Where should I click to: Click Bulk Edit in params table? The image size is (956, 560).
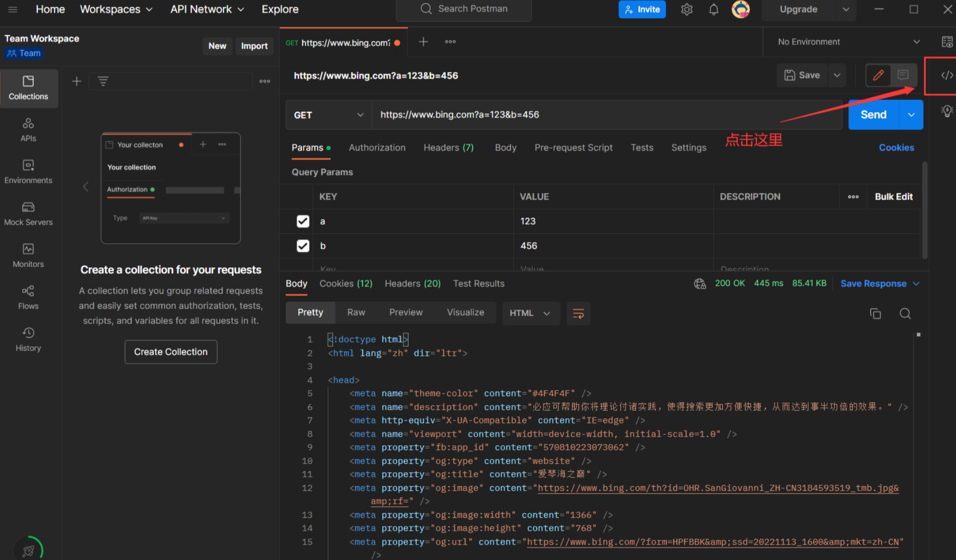tap(893, 196)
